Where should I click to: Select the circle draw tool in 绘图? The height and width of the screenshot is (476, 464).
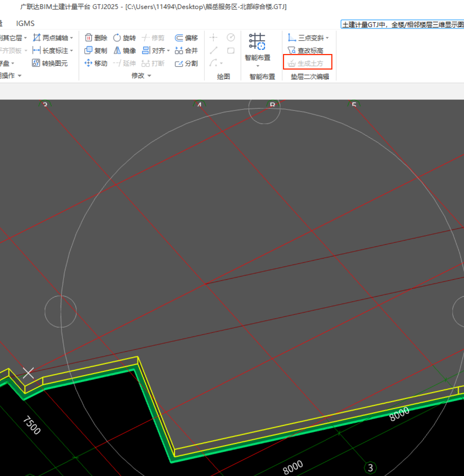(x=231, y=37)
